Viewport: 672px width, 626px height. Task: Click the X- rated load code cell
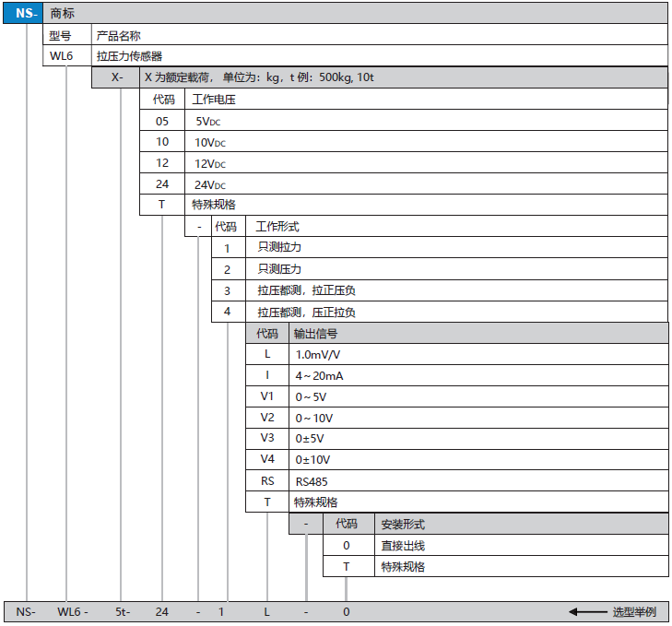pyautogui.click(x=116, y=77)
